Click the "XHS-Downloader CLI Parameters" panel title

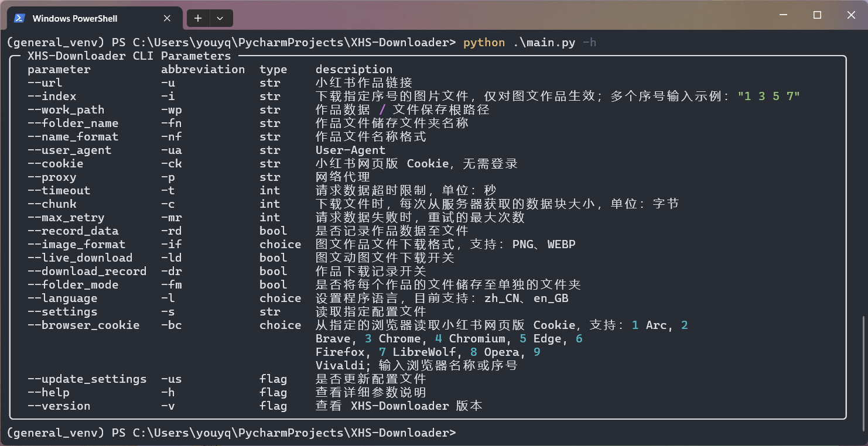pyautogui.click(x=129, y=56)
